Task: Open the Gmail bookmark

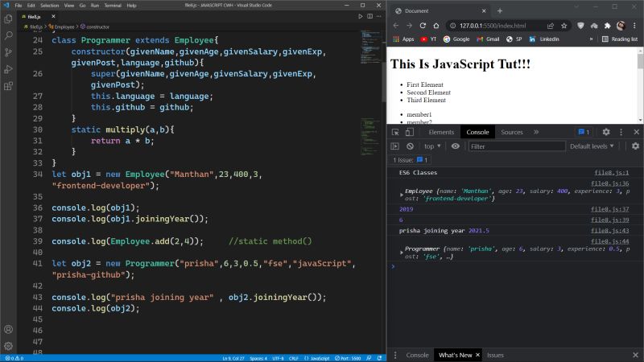Action: pos(488,39)
